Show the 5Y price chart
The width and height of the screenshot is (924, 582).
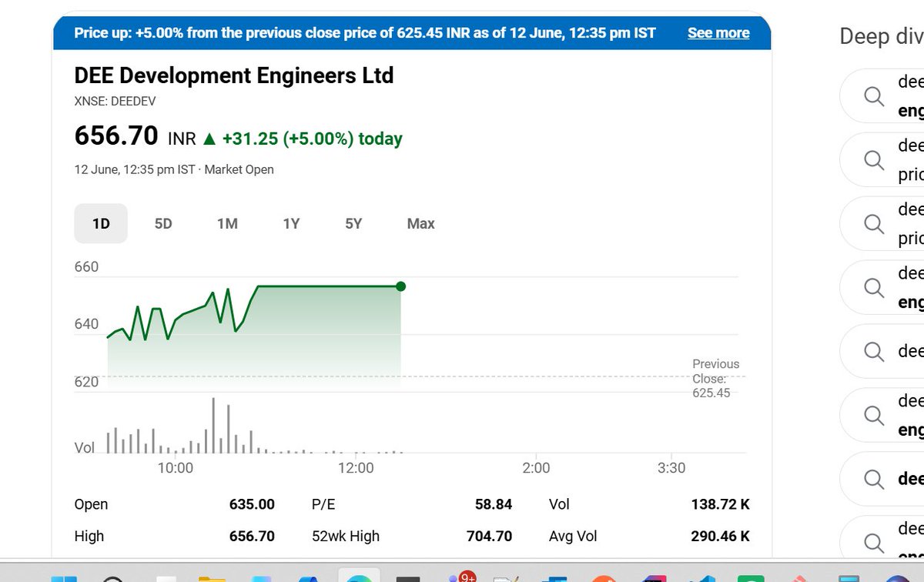click(x=353, y=223)
